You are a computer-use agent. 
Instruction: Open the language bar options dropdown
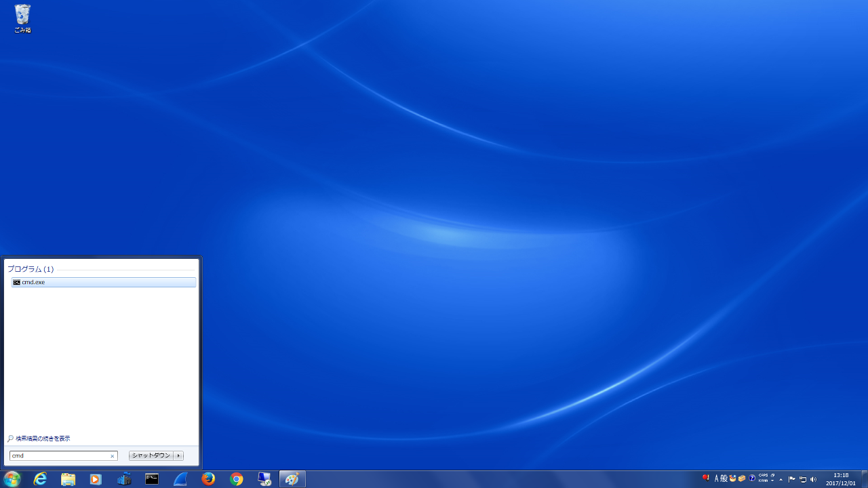coord(772,481)
